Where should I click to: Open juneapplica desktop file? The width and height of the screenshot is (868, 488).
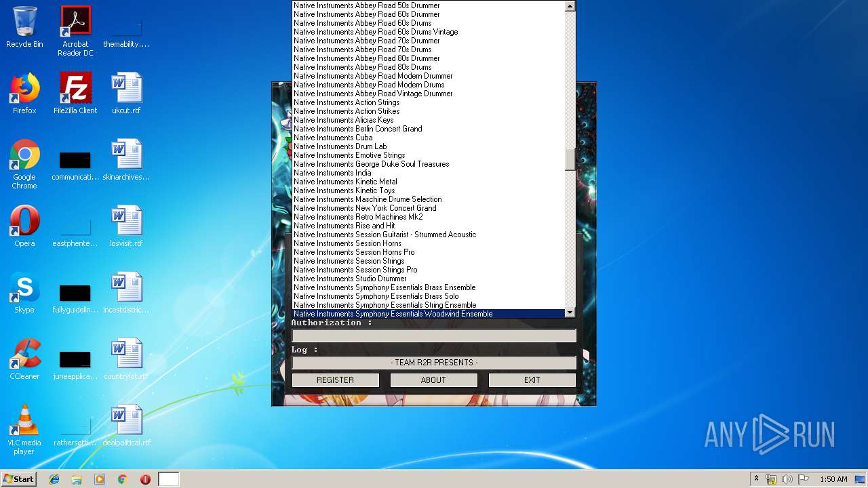[x=75, y=363]
